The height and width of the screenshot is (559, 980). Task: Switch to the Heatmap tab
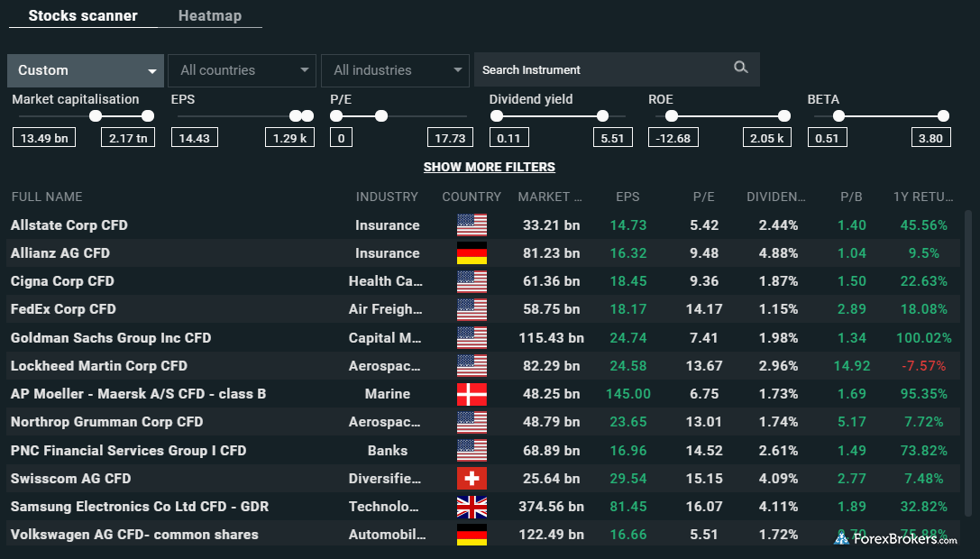coord(210,16)
